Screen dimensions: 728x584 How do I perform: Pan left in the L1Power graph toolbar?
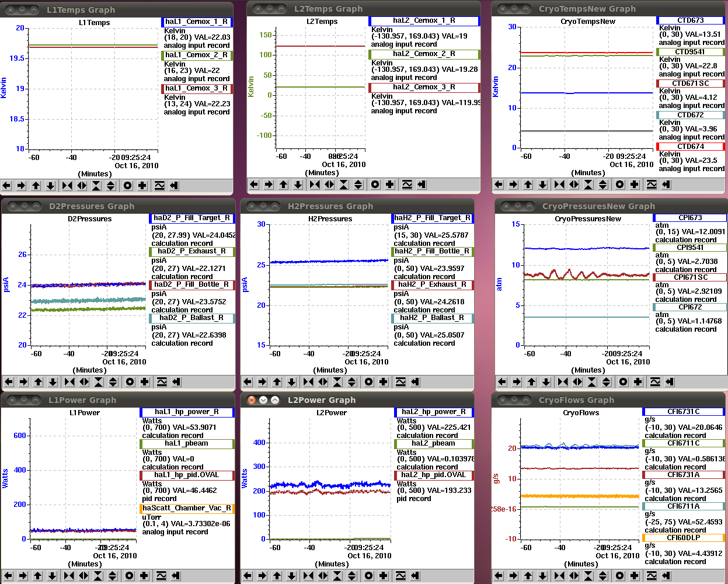(8, 576)
